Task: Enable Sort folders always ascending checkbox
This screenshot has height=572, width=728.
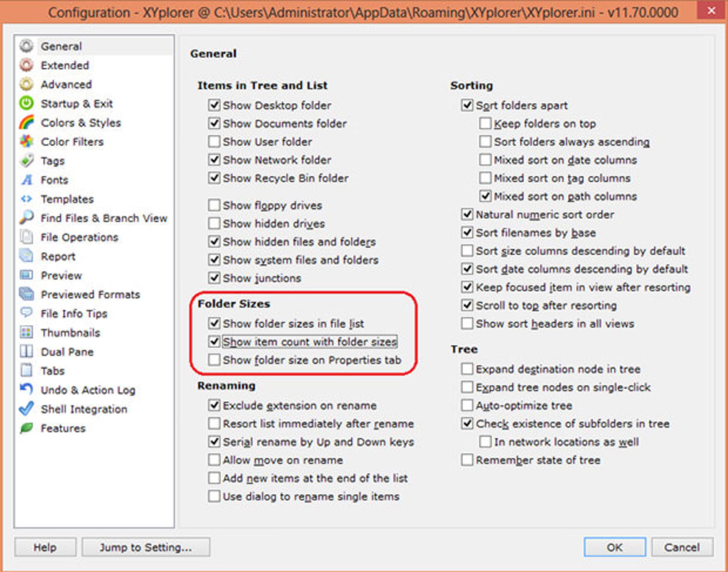Action: tap(485, 141)
